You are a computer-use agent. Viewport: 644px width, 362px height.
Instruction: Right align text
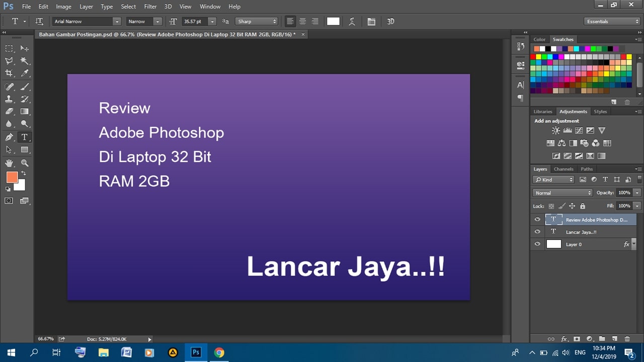pos(315,21)
